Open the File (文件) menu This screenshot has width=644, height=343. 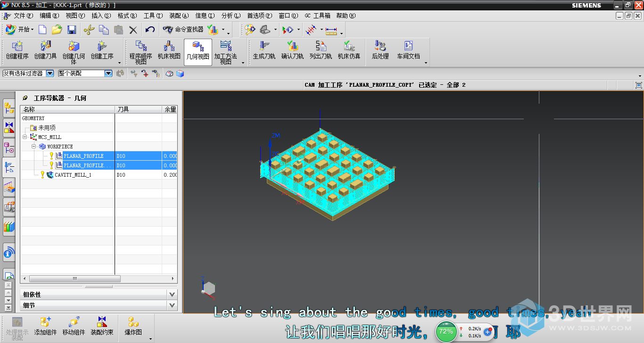[23, 16]
